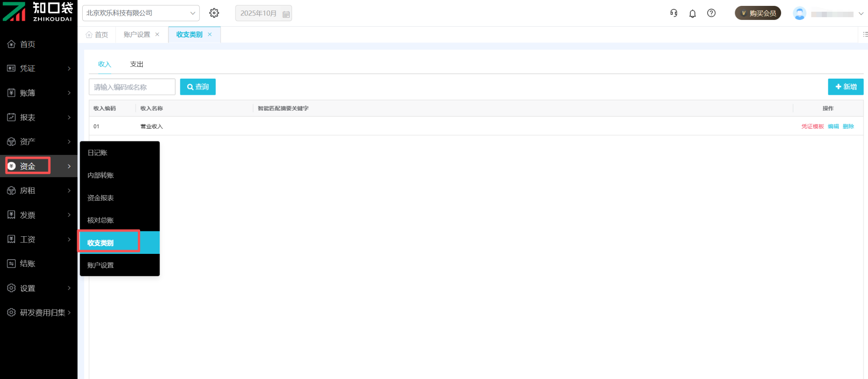Close the 账户设置 tab
Viewport: 868px width, 379px height.
157,34
